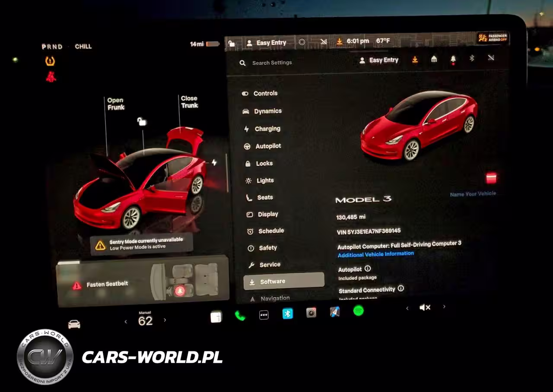Open the Charging settings menu
This screenshot has height=392, width=553.
pos(267,129)
